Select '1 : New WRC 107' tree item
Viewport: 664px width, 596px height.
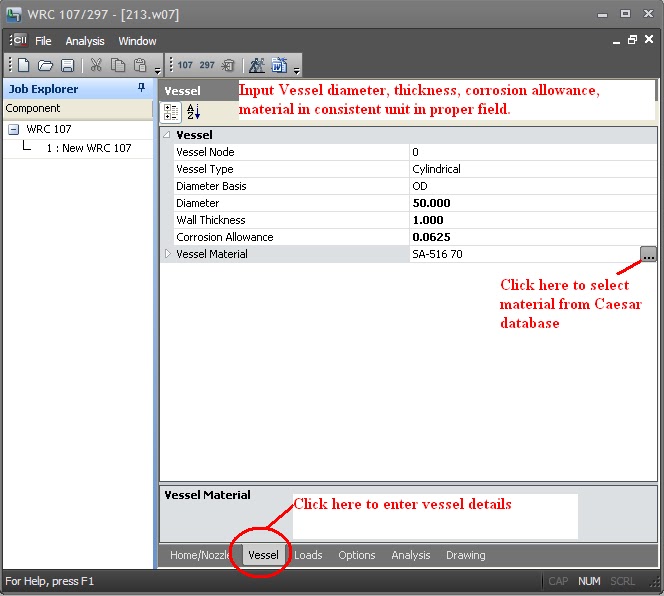tap(89, 148)
